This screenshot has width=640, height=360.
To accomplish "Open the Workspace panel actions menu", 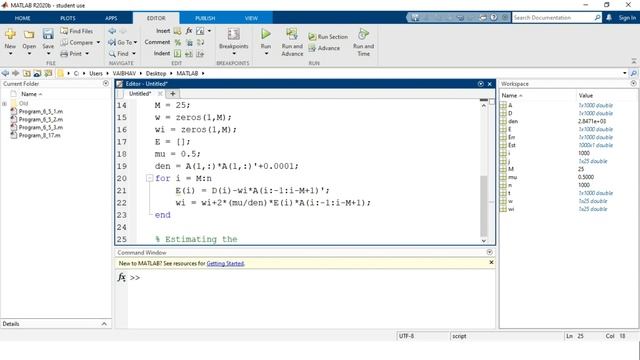I will click(633, 83).
